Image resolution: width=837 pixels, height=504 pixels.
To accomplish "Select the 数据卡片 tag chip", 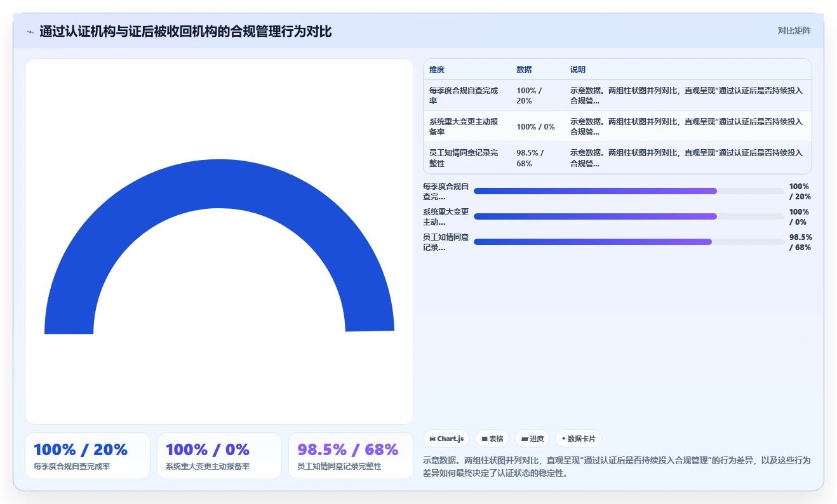I will 578,439.
